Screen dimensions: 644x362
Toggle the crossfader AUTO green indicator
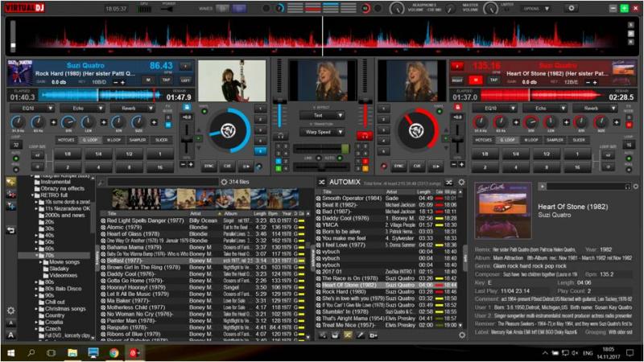tap(340, 158)
